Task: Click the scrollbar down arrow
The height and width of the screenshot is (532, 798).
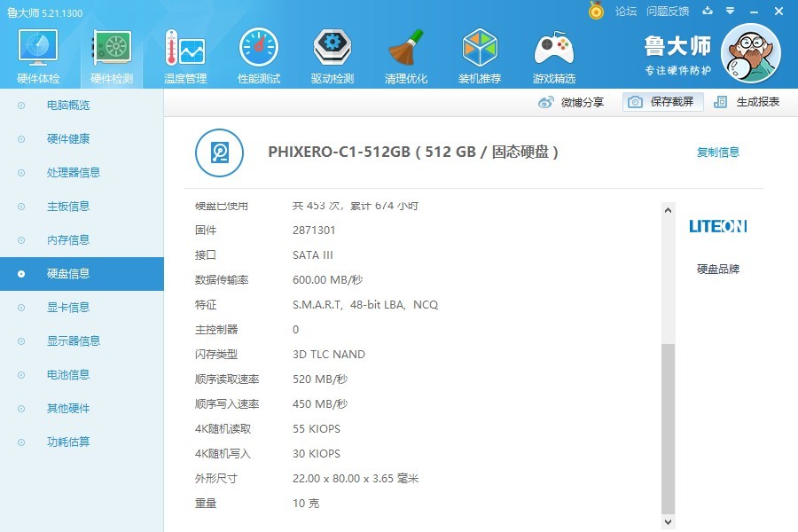Action: (x=668, y=522)
